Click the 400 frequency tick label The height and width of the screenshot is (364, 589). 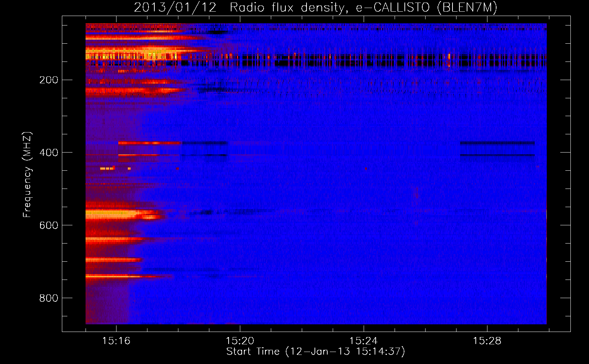[49, 153]
